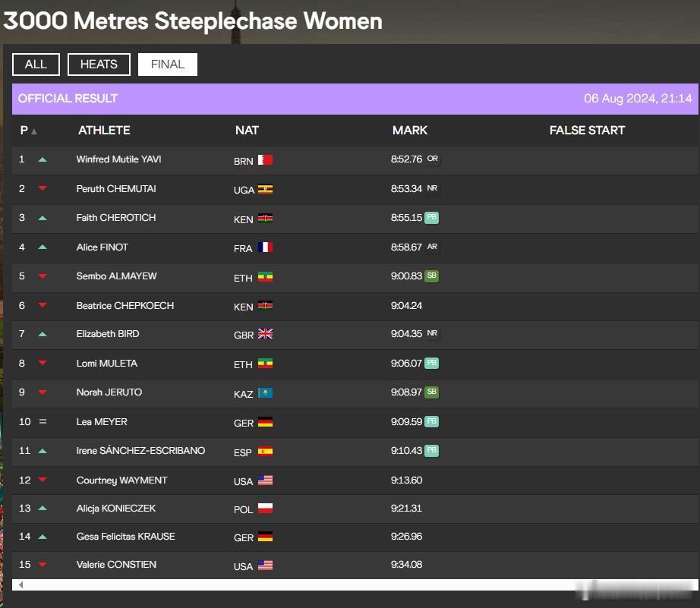Click the ATHLETE column header
The height and width of the screenshot is (608, 700).
[x=104, y=131]
